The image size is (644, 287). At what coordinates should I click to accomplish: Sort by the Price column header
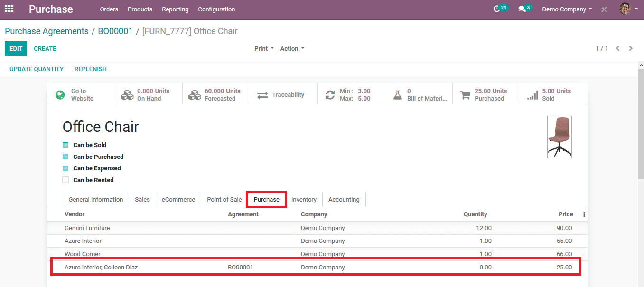[x=566, y=214]
